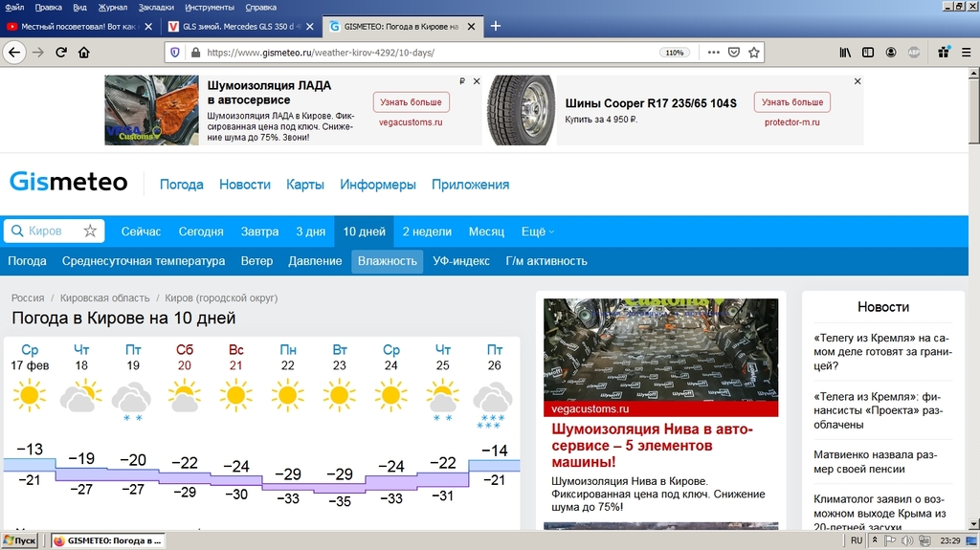Open tracking protection shield icon
The image size is (980, 550).
(x=175, y=53)
